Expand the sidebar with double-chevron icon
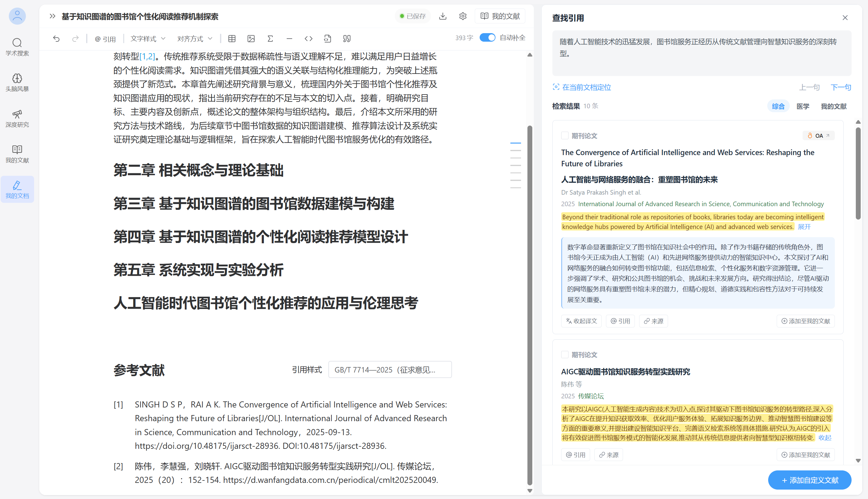The image size is (868, 499). click(x=52, y=16)
